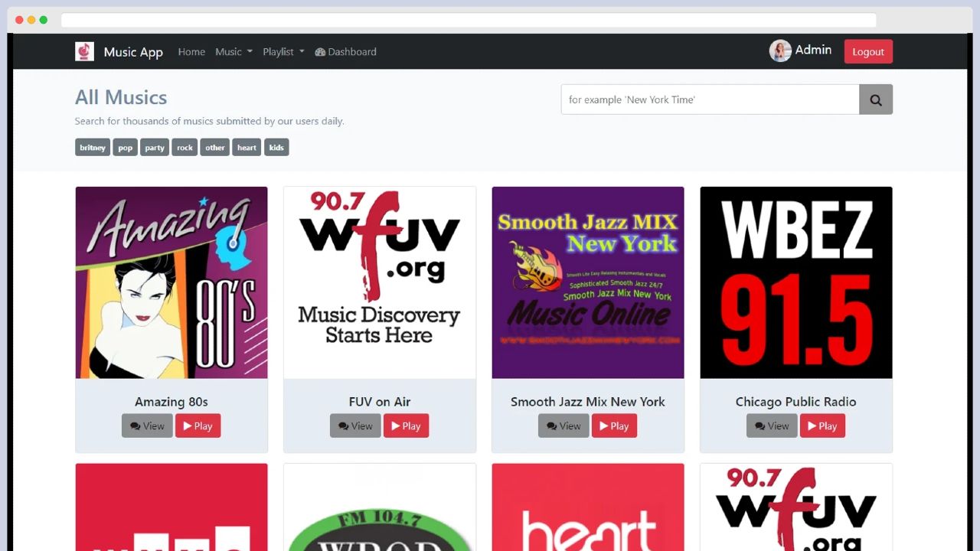Filter by the other tag

[215, 147]
